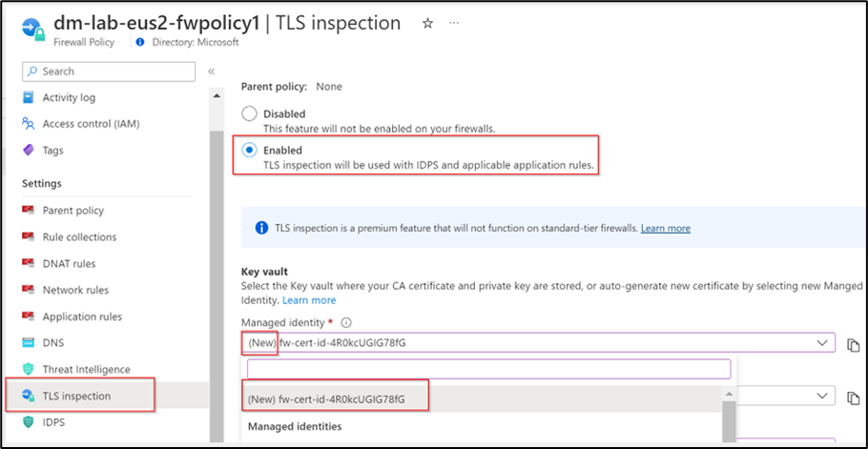The height and width of the screenshot is (449, 868).
Task: Go to the DNAT rules page
Action: click(69, 263)
